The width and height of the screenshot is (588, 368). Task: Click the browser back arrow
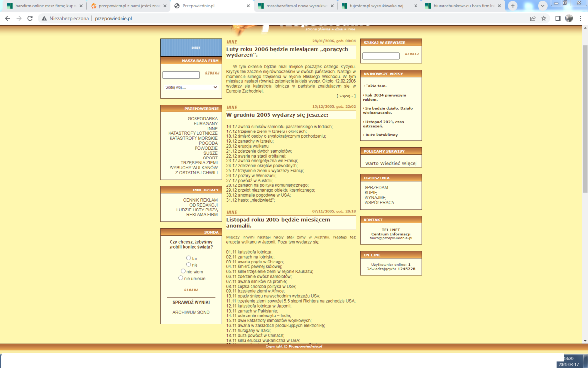click(x=7, y=18)
